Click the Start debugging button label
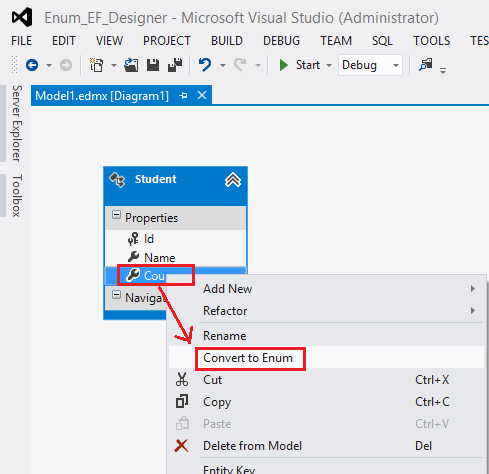Image resolution: width=489 pixels, height=474 pixels. (x=308, y=65)
